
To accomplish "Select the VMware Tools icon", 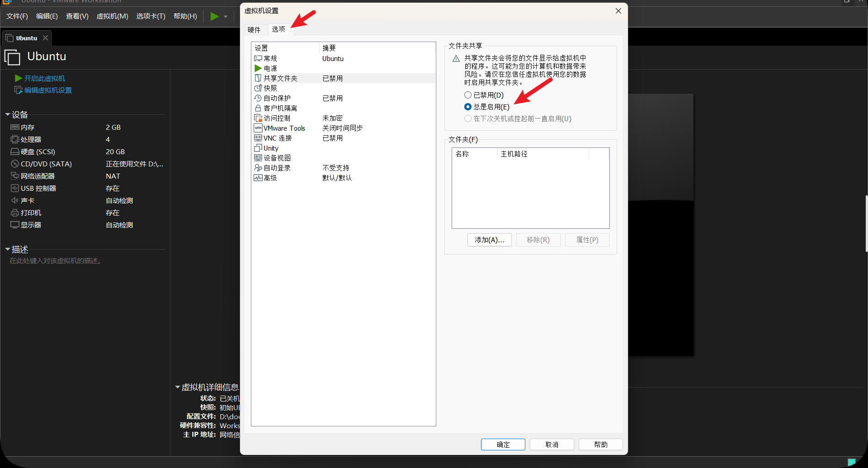I will pos(258,128).
